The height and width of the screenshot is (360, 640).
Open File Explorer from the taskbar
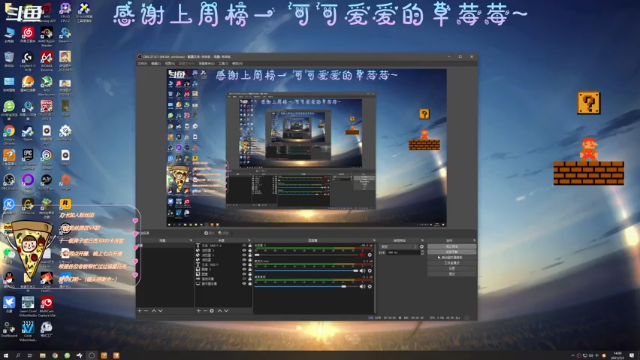42,356
